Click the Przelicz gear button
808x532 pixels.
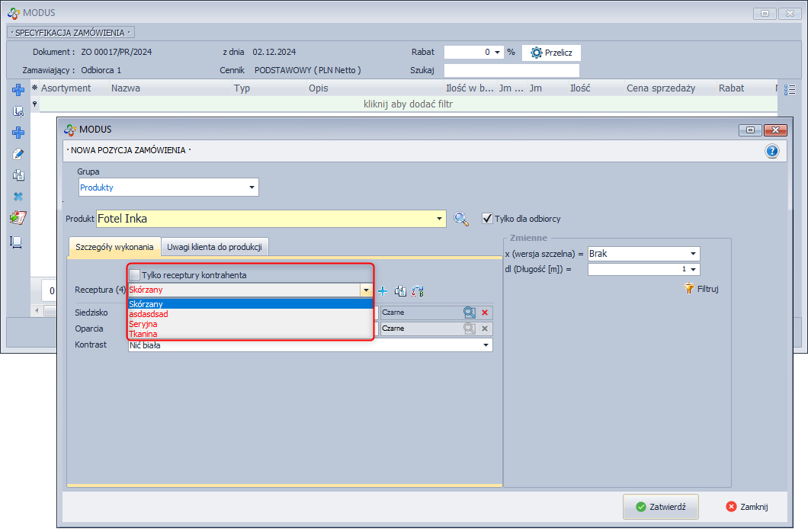[x=551, y=53]
